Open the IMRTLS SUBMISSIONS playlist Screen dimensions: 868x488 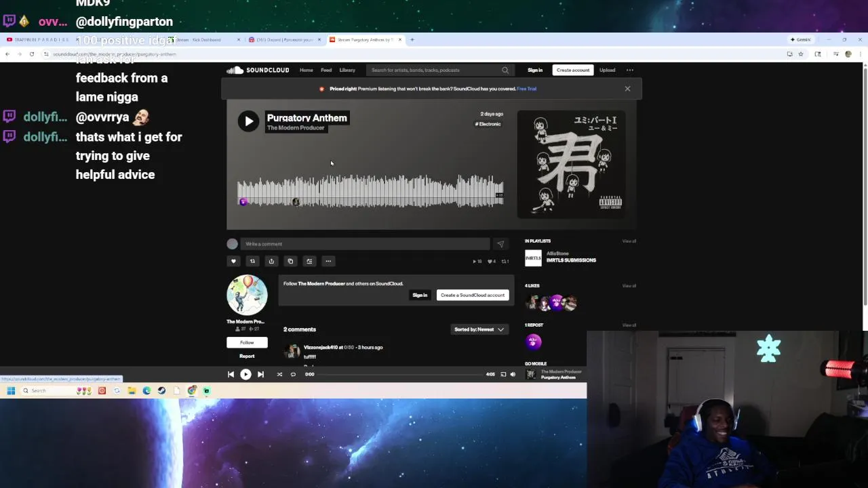click(x=571, y=260)
